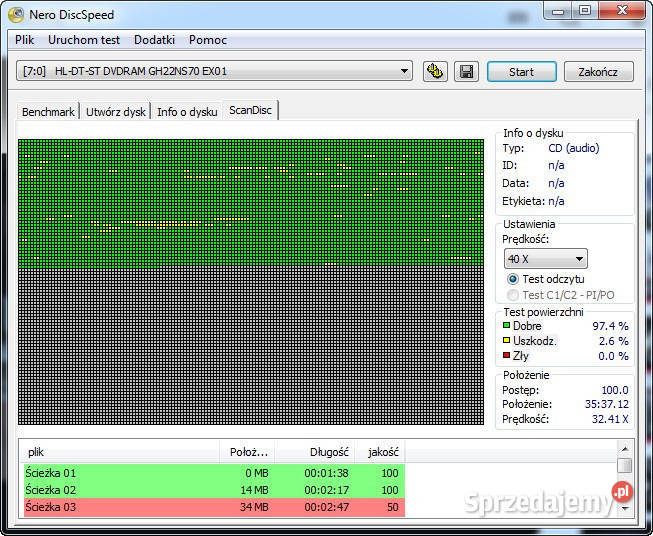This screenshot has height=536, width=653.
Task: Switch to the Info o dysku tab
Action: (x=187, y=112)
